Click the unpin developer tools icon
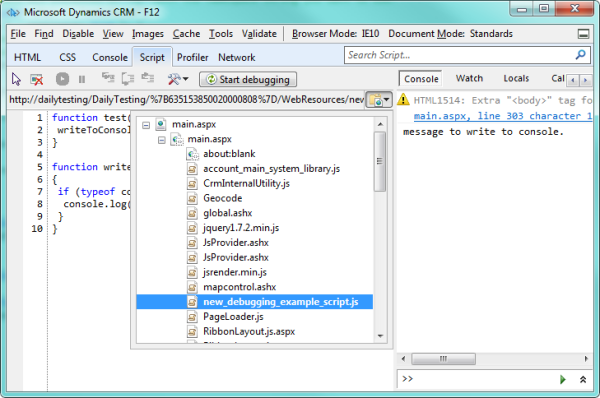Screen dimensions: 600x398 (583, 34)
